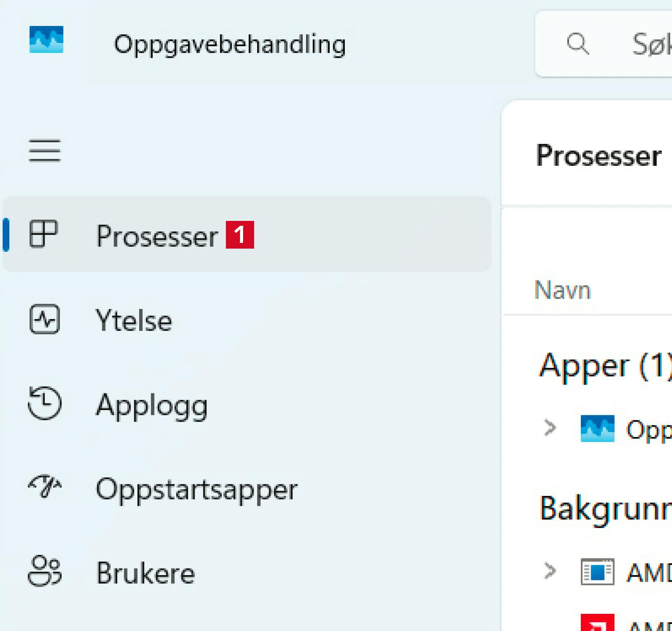Click the Ytelse pulse icon
Image resolution: width=672 pixels, height=631 pixels.
pyautogui.click(x=44, y=319)
